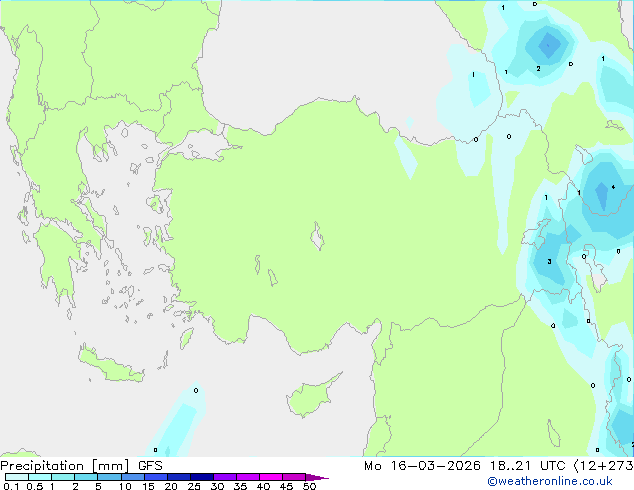Click the 30–35 mm purple swatch
The height and width of the screenshot is (490, 634).
click(225, 477)
